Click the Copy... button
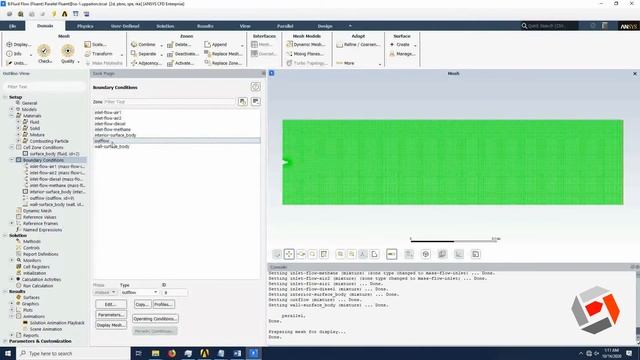The width and height of the screenshot is (640, 360). click(142, 304)
